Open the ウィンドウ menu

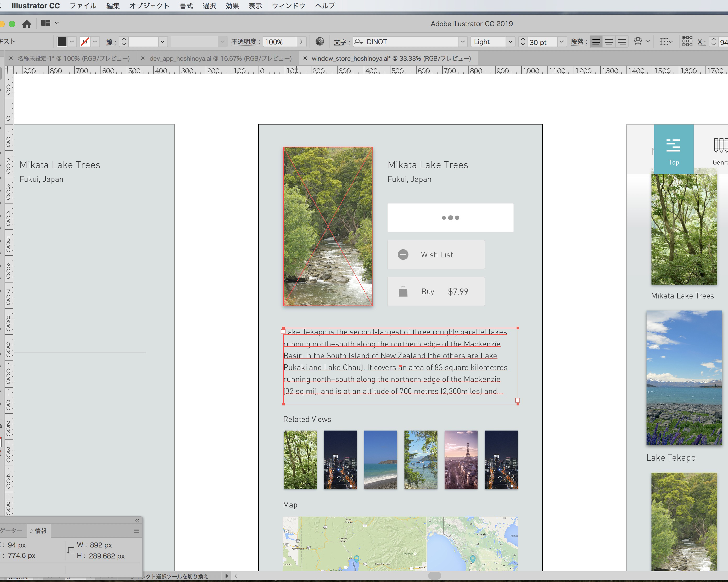(x=288, y=6)
